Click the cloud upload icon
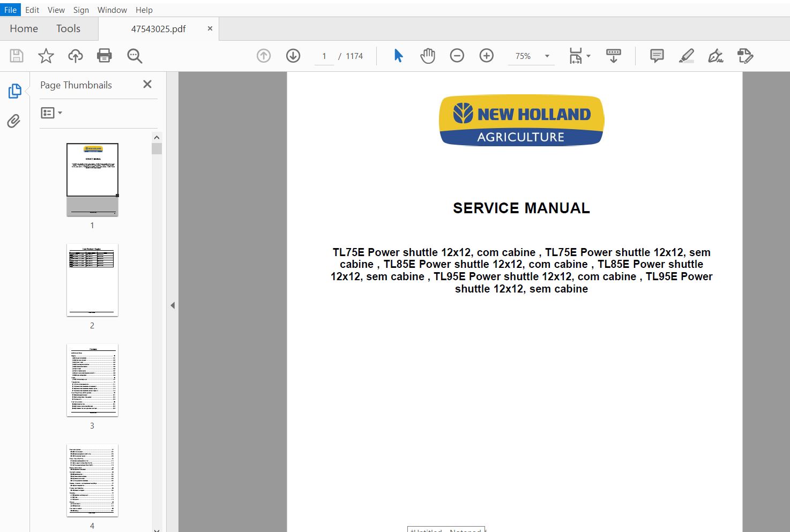 point(76,56)
